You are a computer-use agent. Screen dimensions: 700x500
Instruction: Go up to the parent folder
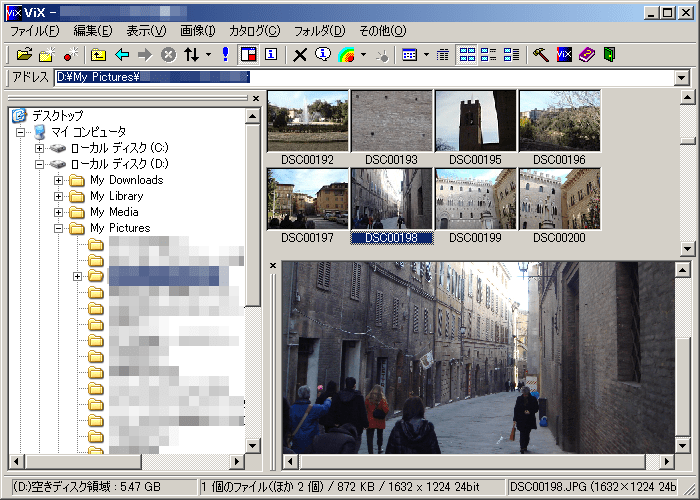coord(98,55)
